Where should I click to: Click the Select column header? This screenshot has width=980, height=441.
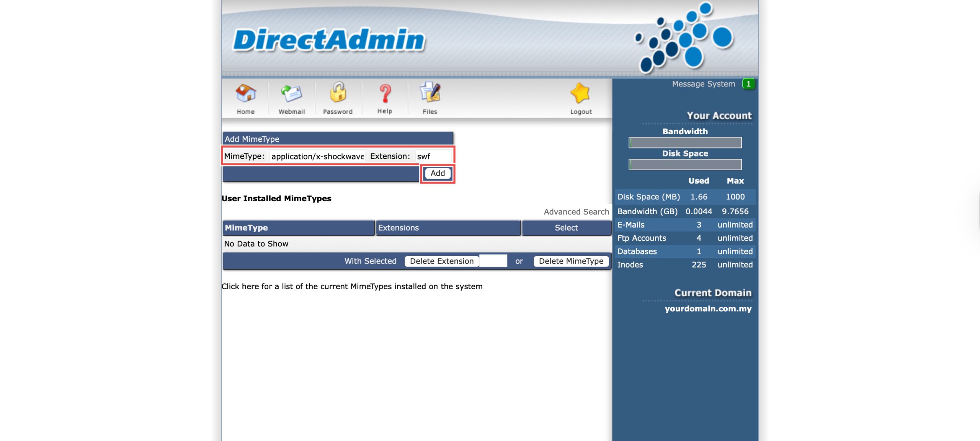coord(566,228)
